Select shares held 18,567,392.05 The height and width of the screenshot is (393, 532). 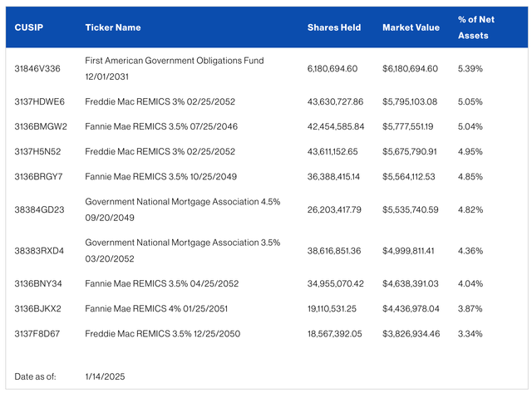click(x=334, y=334)
